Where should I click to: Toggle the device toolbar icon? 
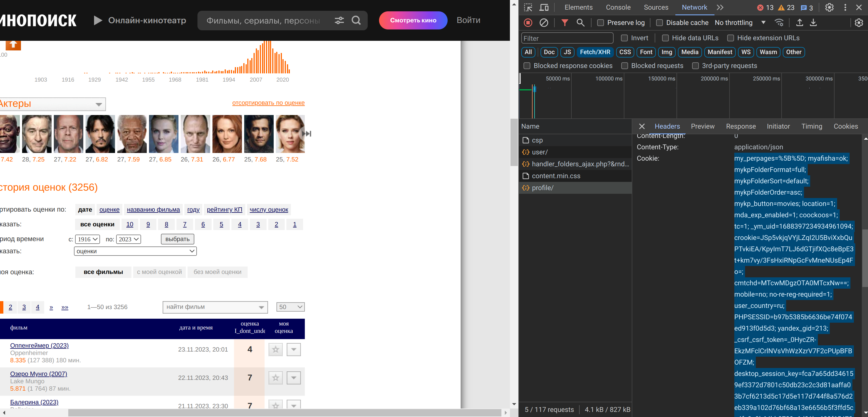544,7
